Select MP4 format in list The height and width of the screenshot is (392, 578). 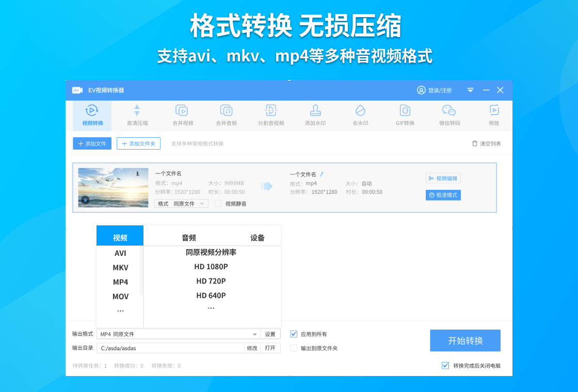[x=120, y=282]
